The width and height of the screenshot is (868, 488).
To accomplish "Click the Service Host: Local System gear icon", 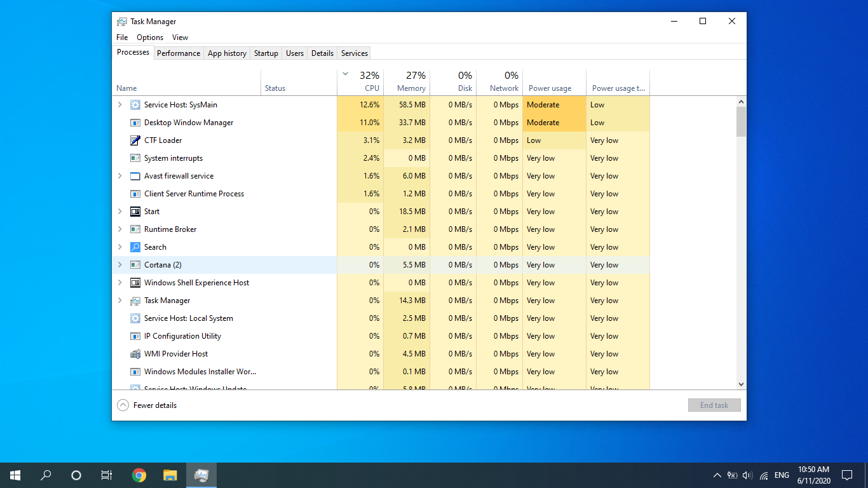I will coord(135,318).
